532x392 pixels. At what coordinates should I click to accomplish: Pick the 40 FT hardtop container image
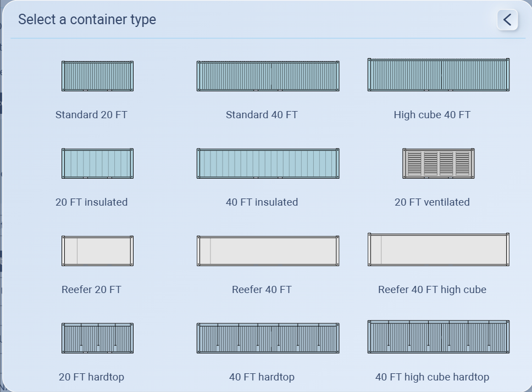[268, 338]
